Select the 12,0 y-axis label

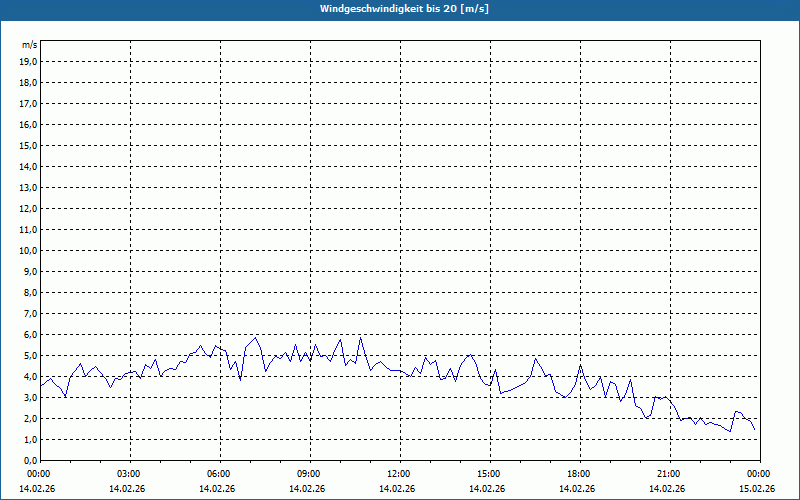29,209
